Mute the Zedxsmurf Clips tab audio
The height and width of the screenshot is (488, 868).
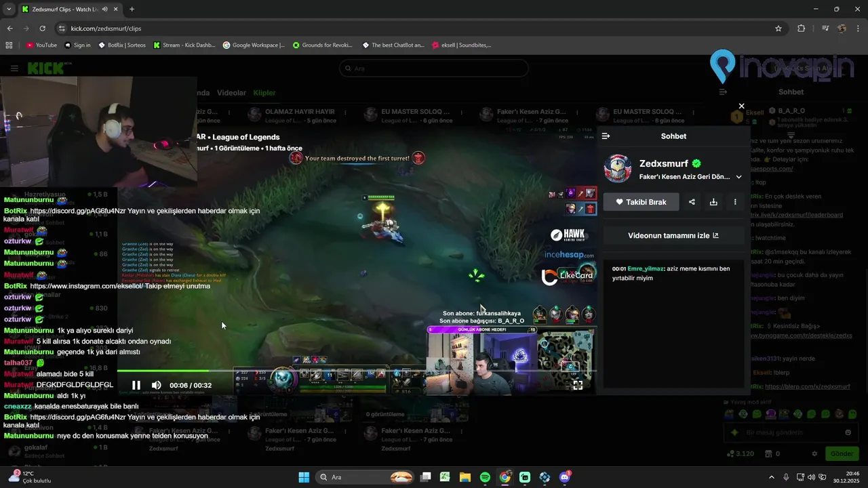[x=104, y=9]
